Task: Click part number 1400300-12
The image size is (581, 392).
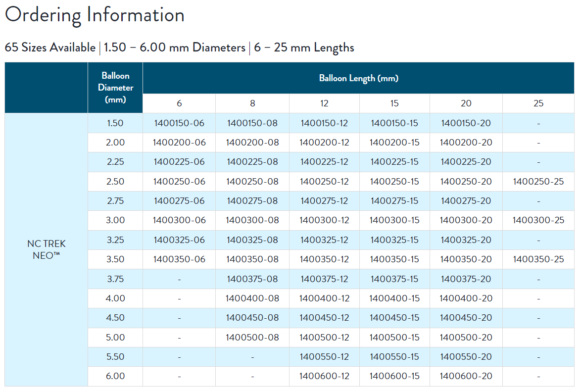Action: click(324, 220)
